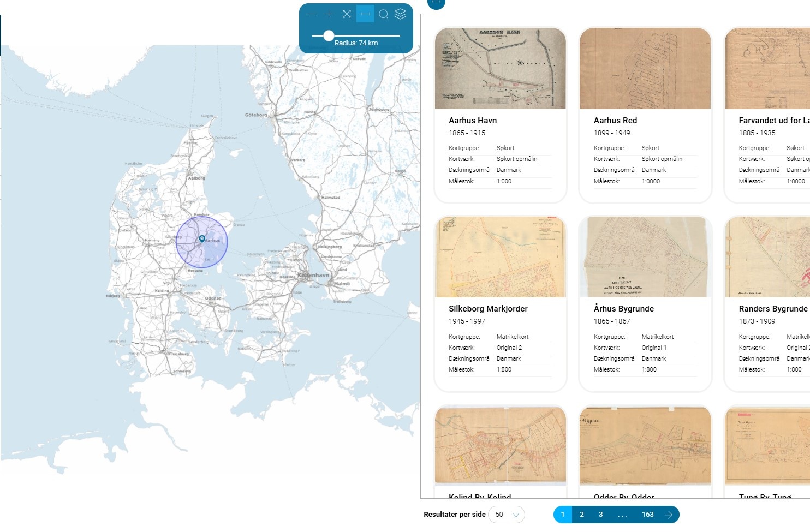Click the Aarhus Havn title
This screenshot has height=532, width=810.
pyautogui.click(x=473, y=121)
